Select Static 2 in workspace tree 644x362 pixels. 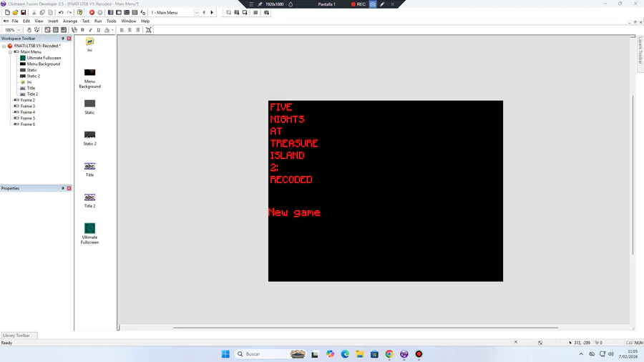click(x=33, y=76)
